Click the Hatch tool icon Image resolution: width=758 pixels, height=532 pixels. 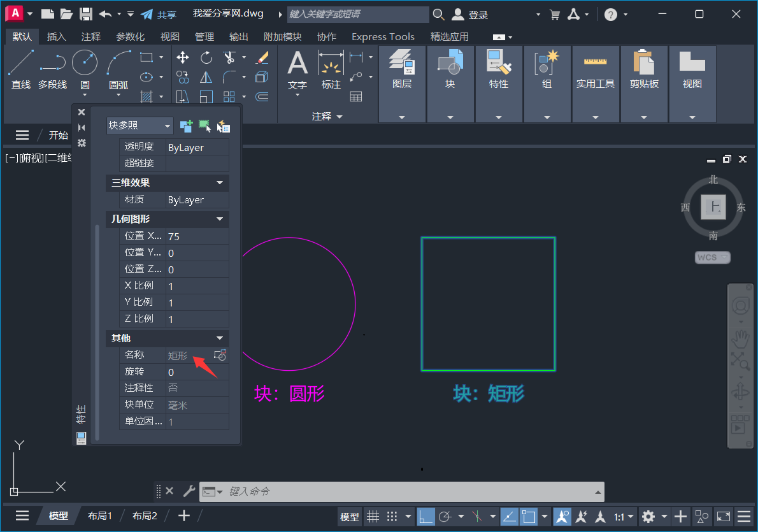click(147, 97)
